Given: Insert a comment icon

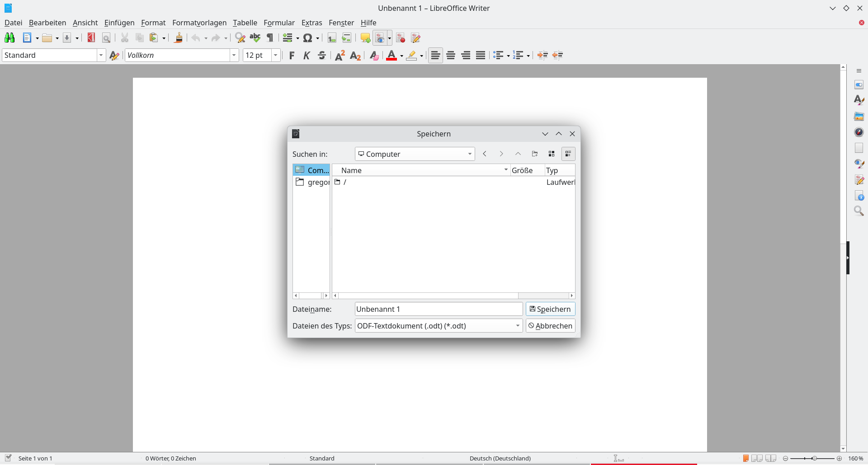Looking at the screenshot, I should pyautogui.click(x=365, y=38).
